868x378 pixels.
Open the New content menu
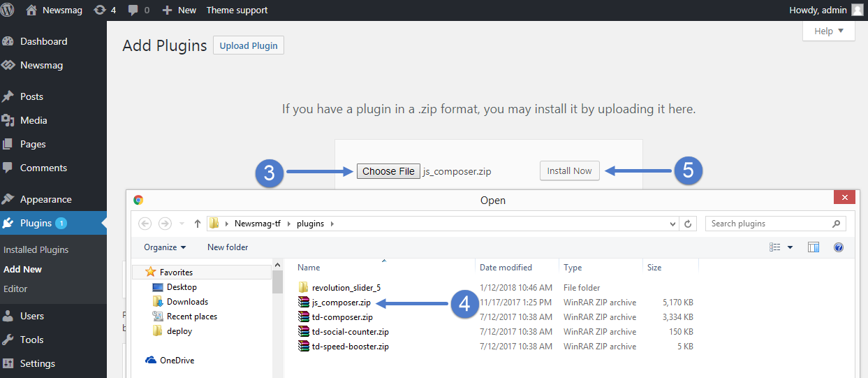point(179,10)
